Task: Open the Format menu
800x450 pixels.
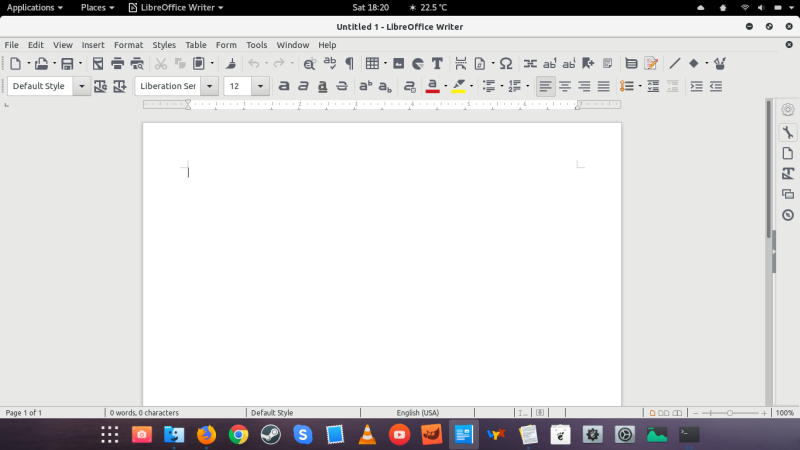Action: click(128, 45)
